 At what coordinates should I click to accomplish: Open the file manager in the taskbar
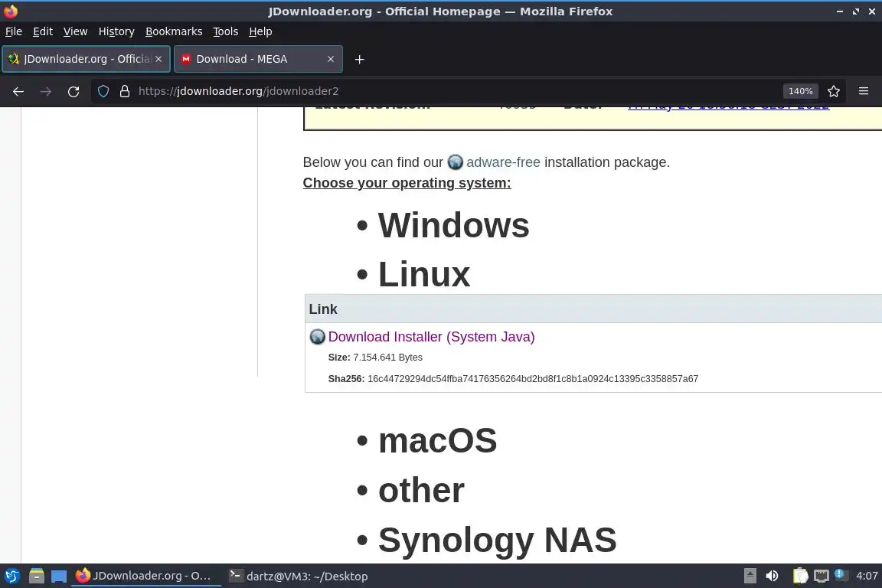point(37,576)
